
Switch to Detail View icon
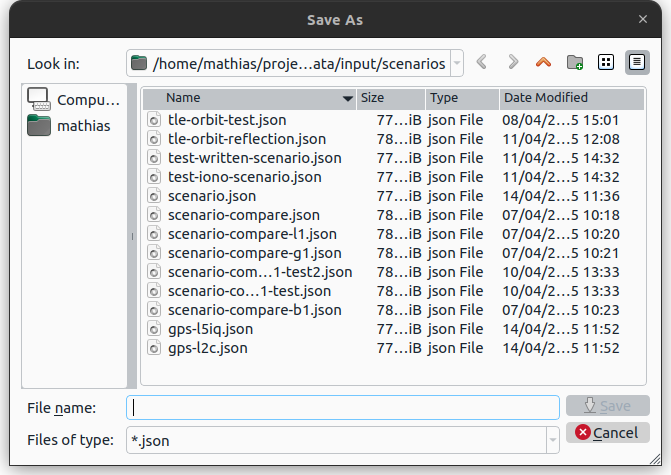coord(635,63)
